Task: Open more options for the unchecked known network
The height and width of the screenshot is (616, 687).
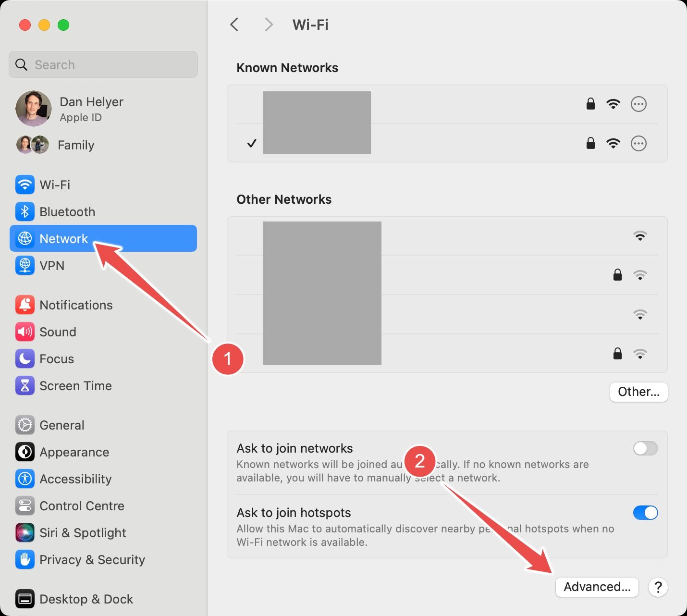Action: pyautogui.click(x=638, y=104)
